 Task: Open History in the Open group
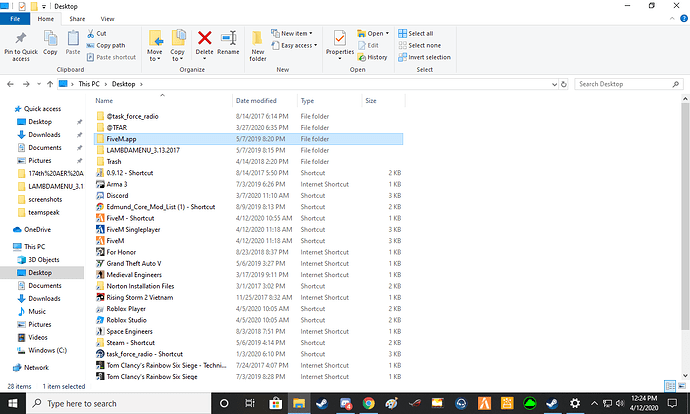(x=372, y=57)
